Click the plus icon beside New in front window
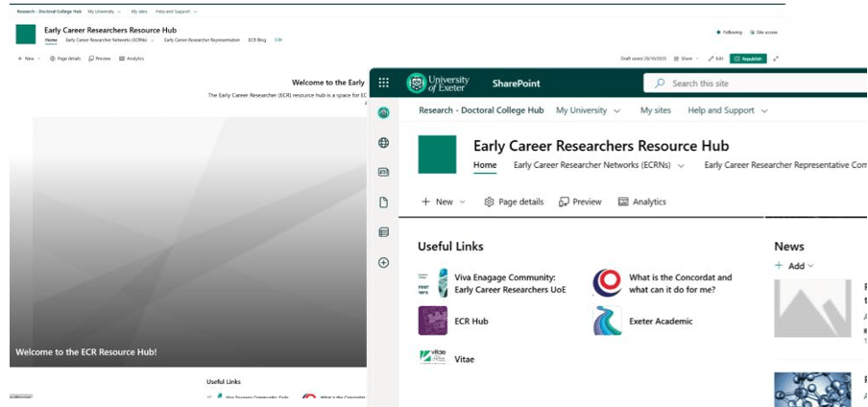Image resolution: width=868 pixels, height=407 pixels. tap(425, 203)
